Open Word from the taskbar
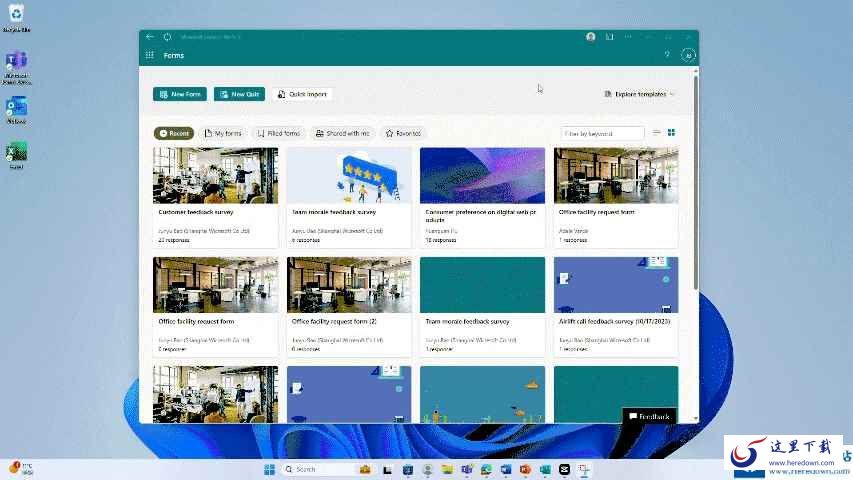Viewport: 853px width, 480px height. pyautogui.click(x=506, y=469)
